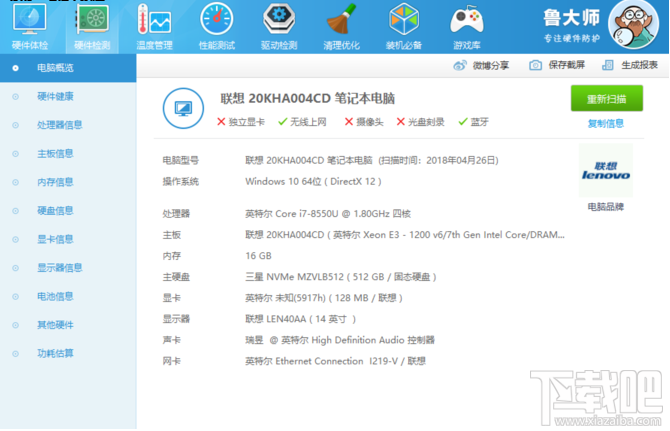Click the round computer monitor icon

coord(183,108)
